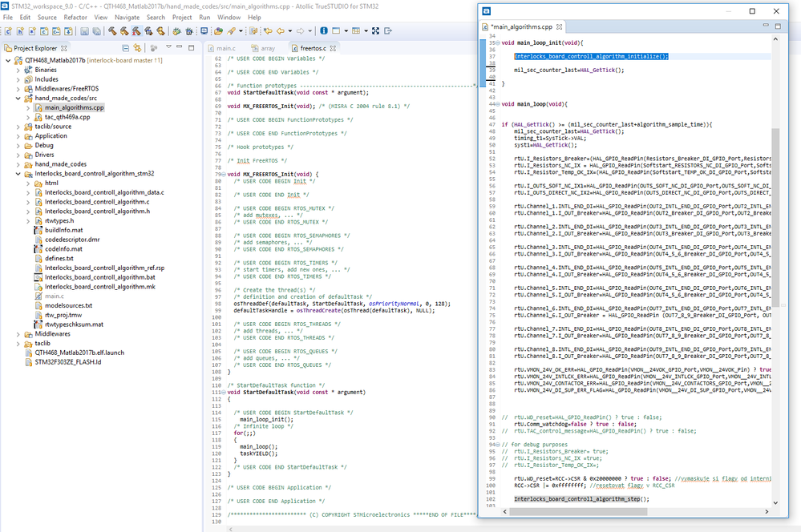Select the Debug folder in tree

tap(44, 146)
